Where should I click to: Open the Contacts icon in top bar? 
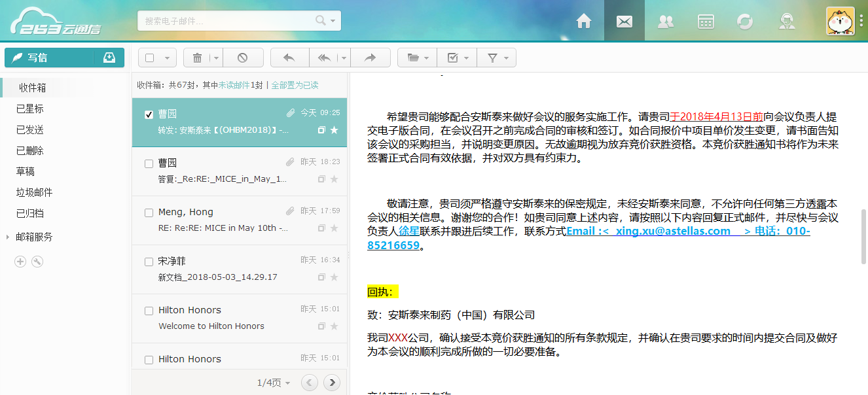pyautogui.click(x=665, y=21)
